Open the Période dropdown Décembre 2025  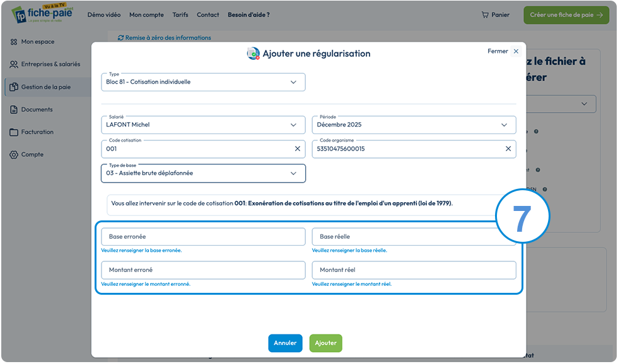[x=414, y=125]
